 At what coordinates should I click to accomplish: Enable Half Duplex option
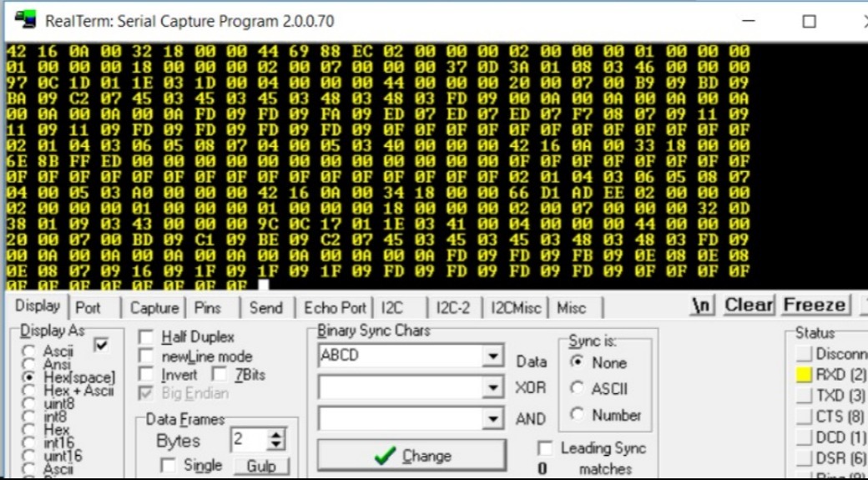click(x=146, y=337)
